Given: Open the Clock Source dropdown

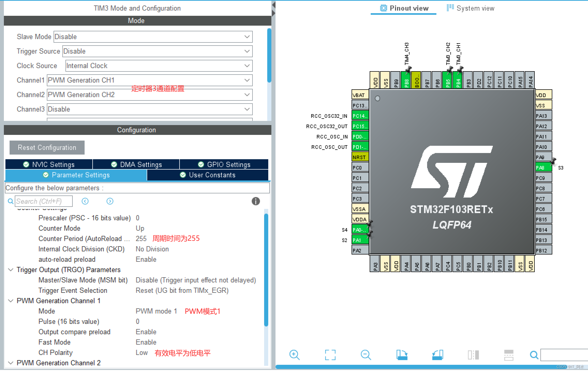Looking at the screenshot, I should 159,66.
